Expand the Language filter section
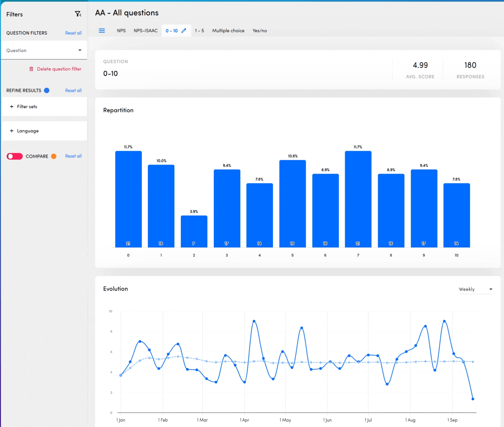Viewport: 504px width, 427px height. point(28,131)
